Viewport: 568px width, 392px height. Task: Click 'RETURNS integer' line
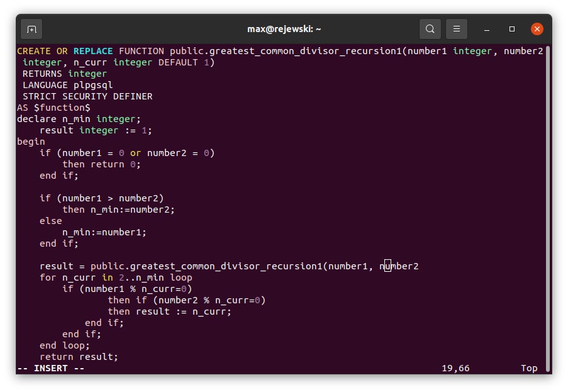(x=65, y=74)
